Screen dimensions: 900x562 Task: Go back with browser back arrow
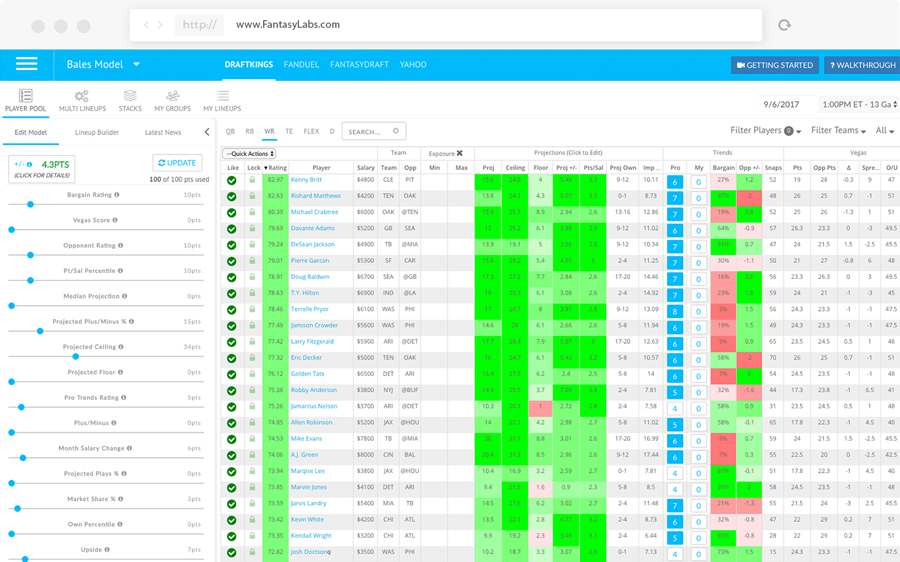coord(146,25)
